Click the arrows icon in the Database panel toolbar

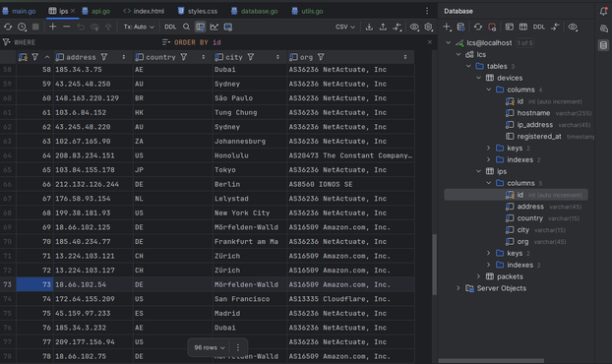pyautogui.click(x=555, y=27)
